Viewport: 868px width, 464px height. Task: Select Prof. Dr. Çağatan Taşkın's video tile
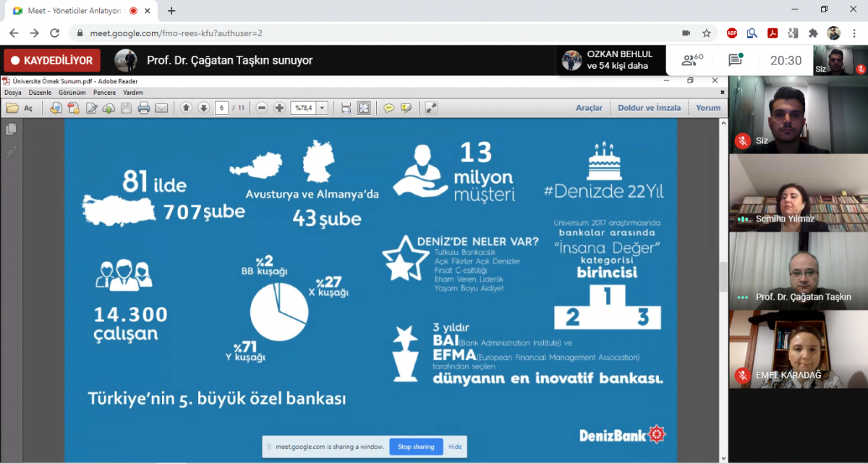point(798,271)
